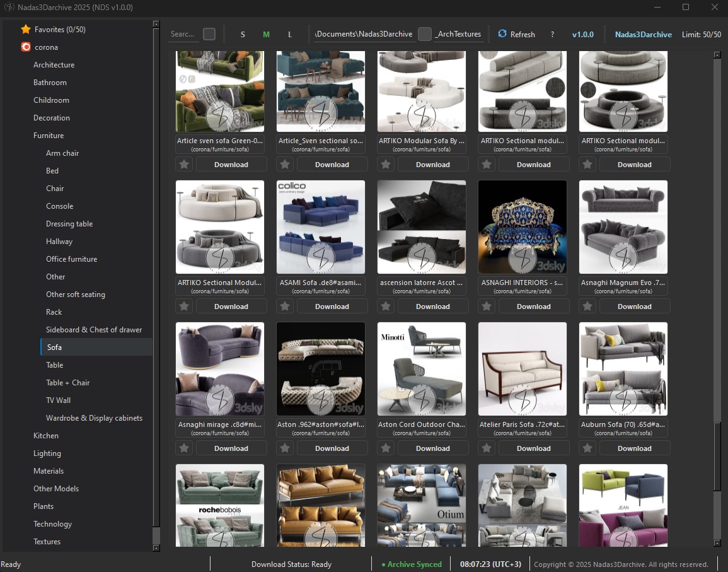728x572 pixels.
Task: Download the Atelier Paris Sofa model
Action: tap(533, 448)
